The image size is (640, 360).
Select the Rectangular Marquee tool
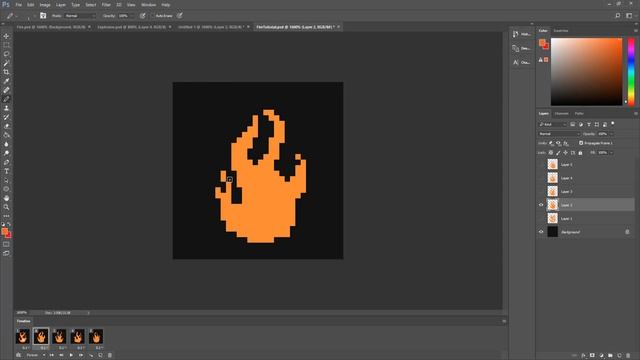pos(6,45)
